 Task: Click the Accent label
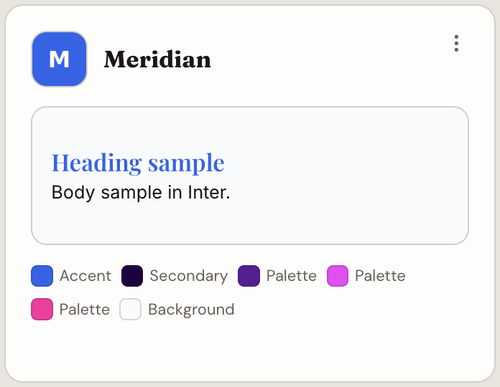click(85, 276)
